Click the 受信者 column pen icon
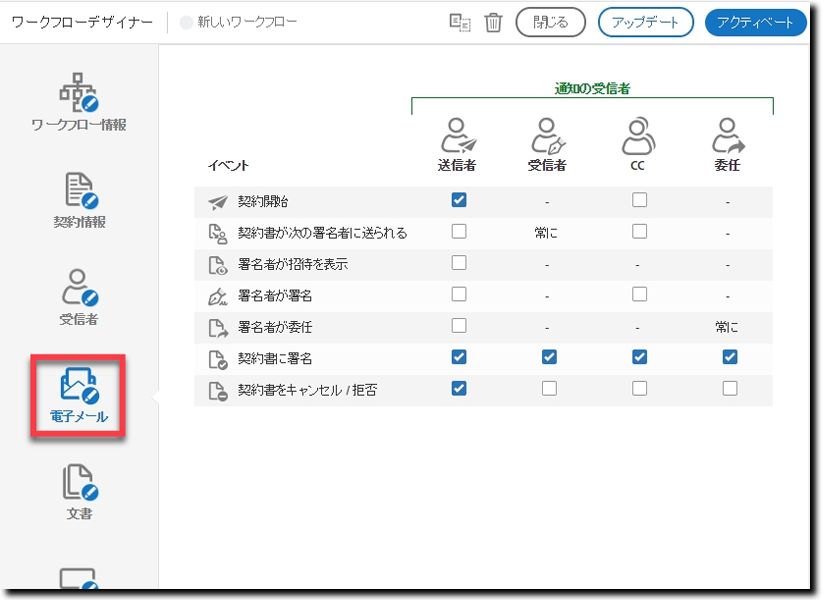This screenshot has height=600, width=830. click(547, 136)
